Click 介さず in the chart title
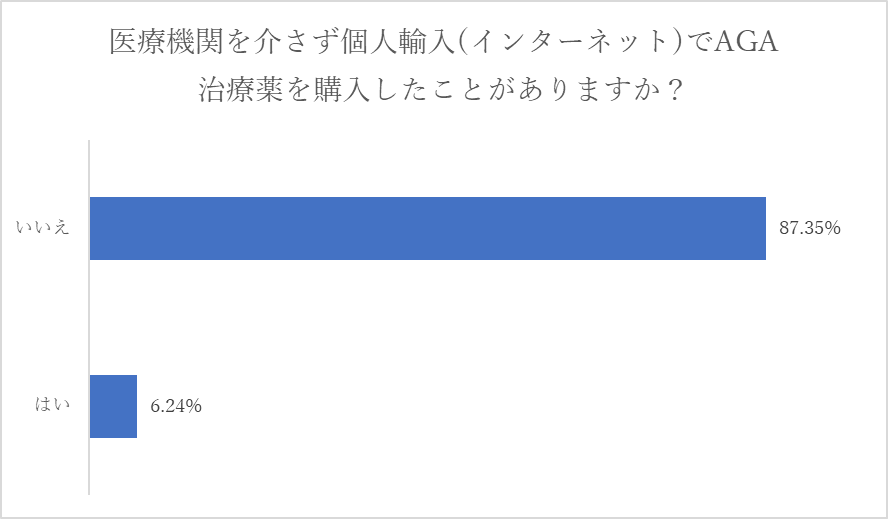 point(296,41)
